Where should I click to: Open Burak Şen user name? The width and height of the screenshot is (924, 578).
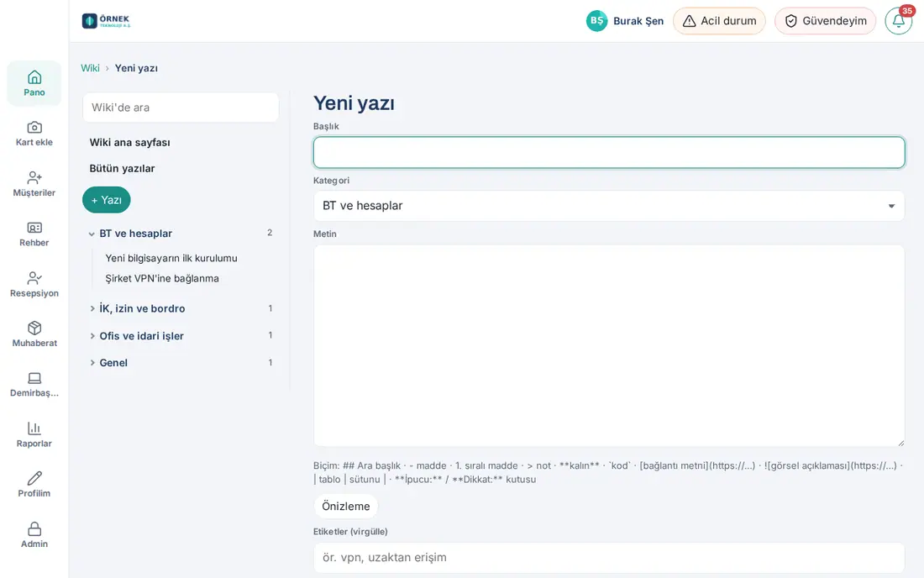pos(638,21)
